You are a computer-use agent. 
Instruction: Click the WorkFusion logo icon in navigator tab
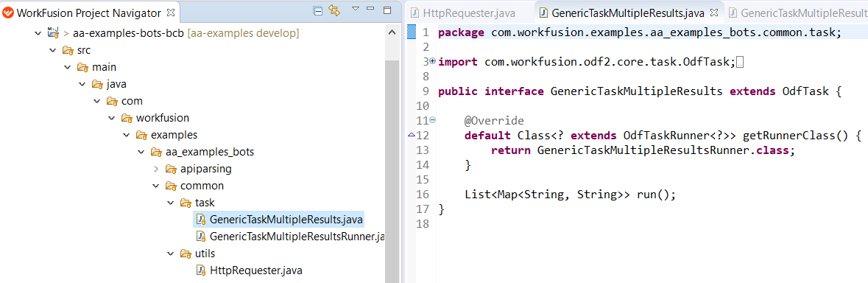tap(7, 12)
